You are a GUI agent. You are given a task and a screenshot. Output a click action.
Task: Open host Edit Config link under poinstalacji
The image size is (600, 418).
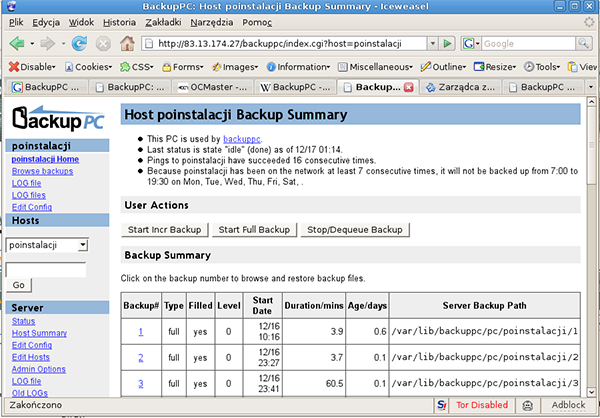point(32,207)
